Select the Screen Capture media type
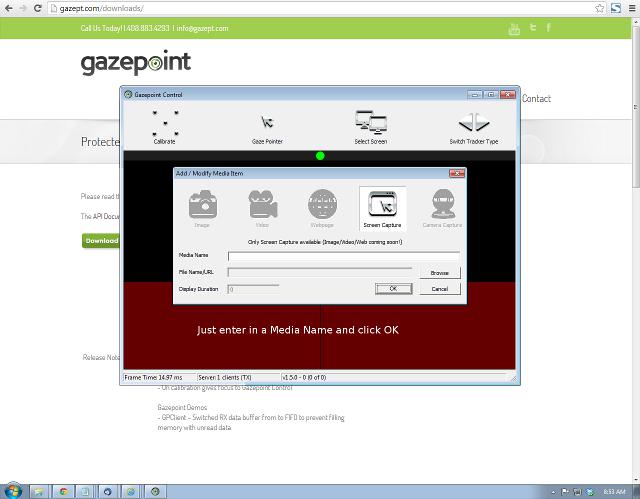Image resolution: width=640 pixels, height=499 pixels. (x=382, y=208)
